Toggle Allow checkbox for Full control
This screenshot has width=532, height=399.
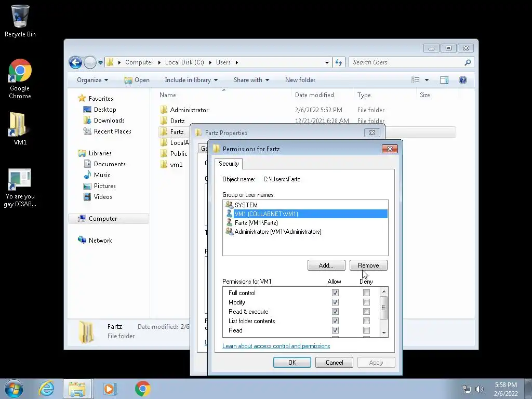(335, 292)
